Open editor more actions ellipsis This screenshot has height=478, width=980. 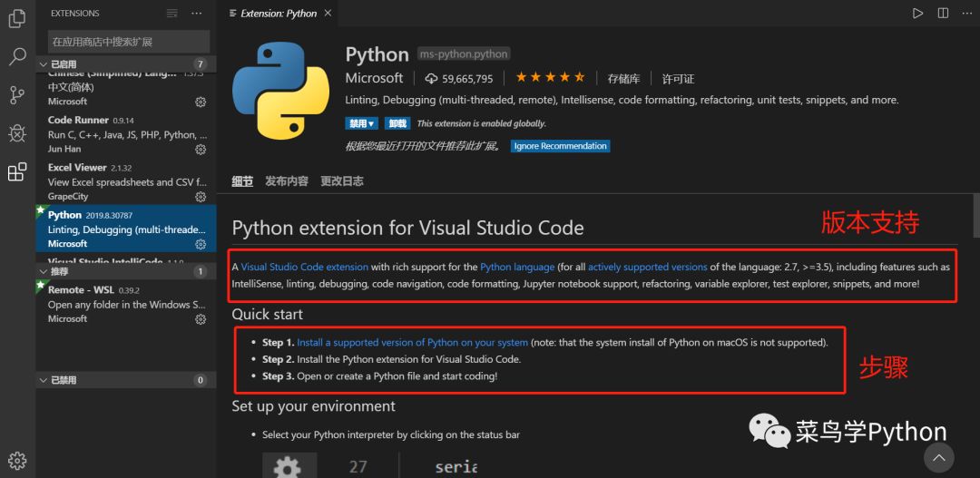point(967,13)
